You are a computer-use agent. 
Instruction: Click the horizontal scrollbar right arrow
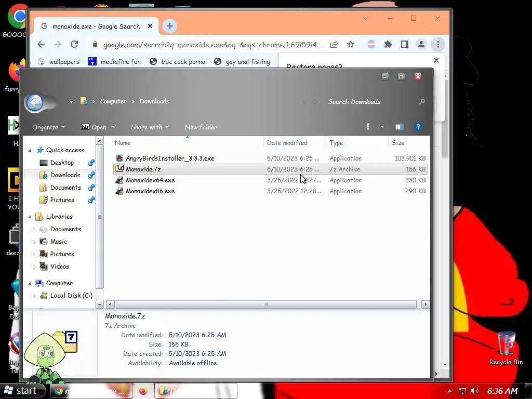[x=425, y=304]
